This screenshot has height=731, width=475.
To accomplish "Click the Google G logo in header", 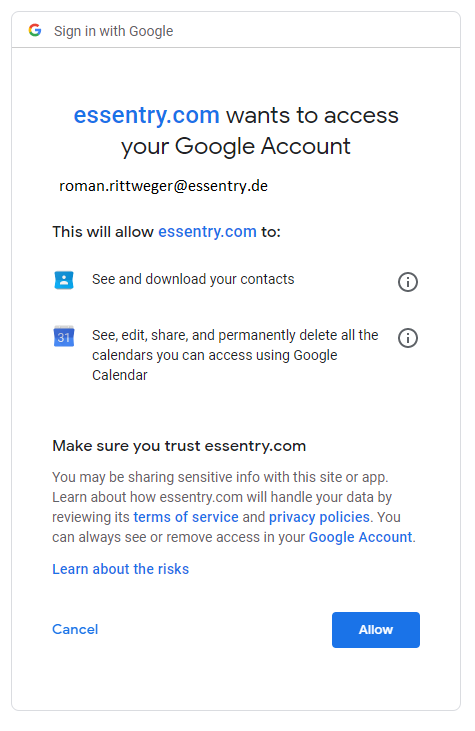I will click(35, 30).
